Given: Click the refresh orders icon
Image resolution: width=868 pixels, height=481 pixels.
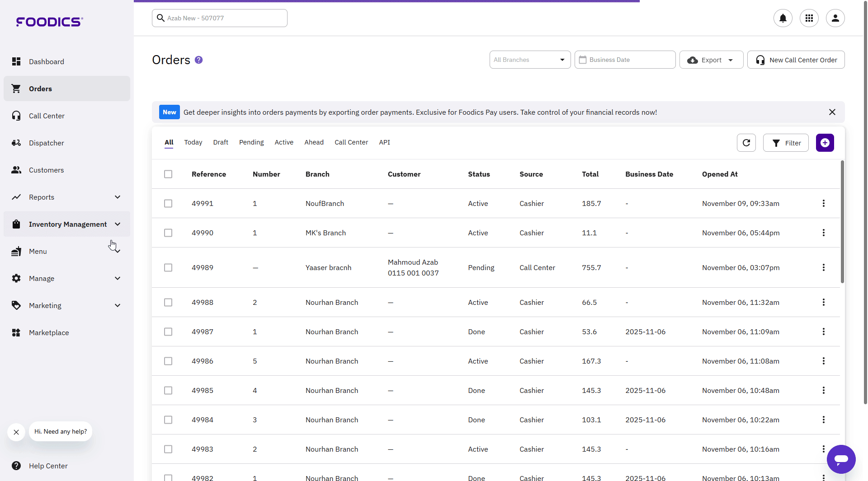Looking at the screenshot, I should point(746,143).
